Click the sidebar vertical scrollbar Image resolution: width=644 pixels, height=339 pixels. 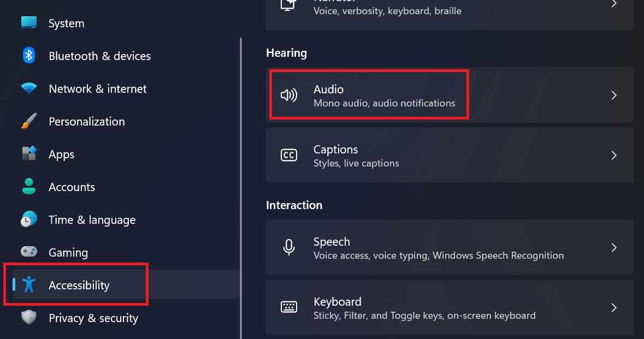tap(241, 188)
